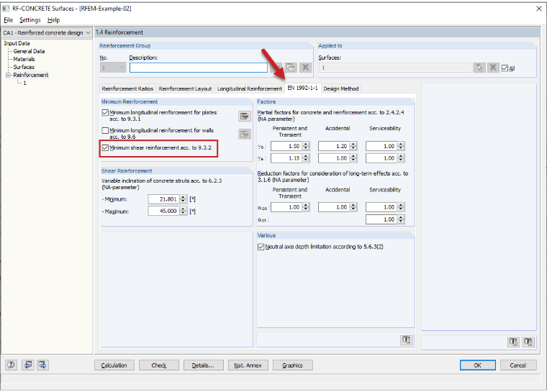Switch to Reinforcement Layout tab
The width and height of the screenshot is (547, 392).
point(185,88)
